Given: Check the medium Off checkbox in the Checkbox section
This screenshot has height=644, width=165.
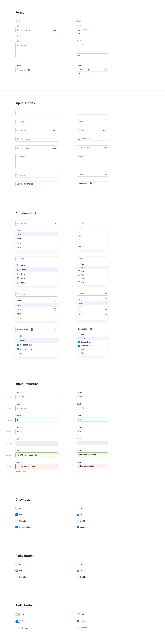Looking at the screenshot, I should click(17, 508).
